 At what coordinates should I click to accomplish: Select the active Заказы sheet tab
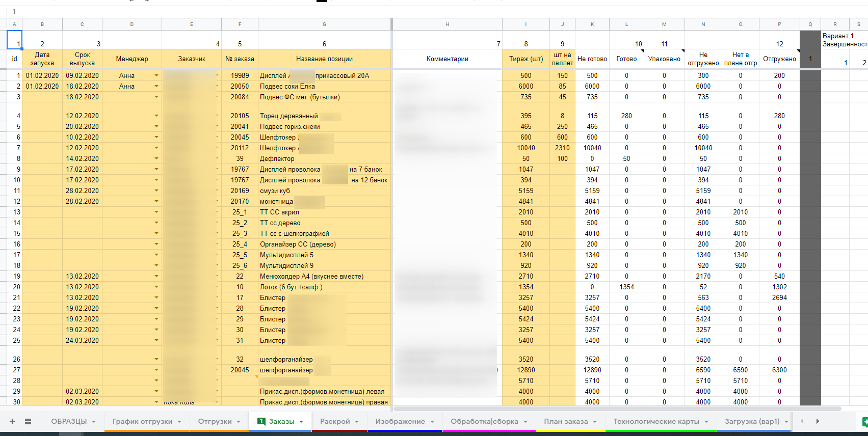(x=281, y=421)
